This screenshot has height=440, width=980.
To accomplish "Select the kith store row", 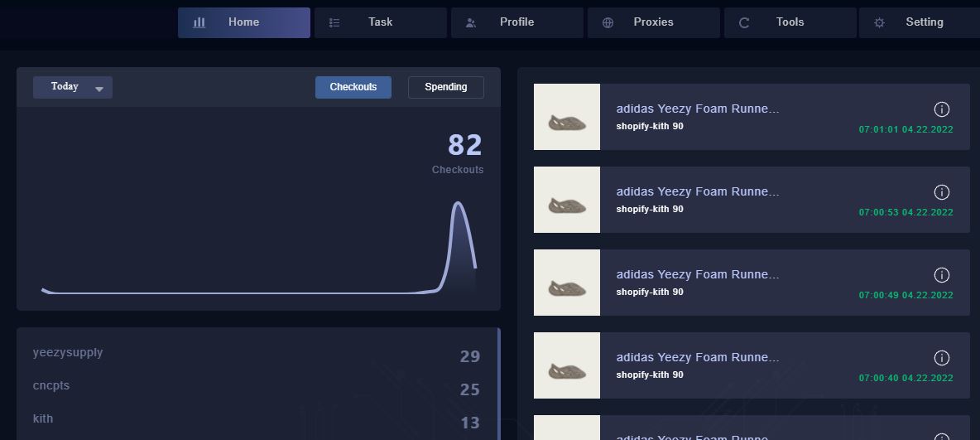I will (x=257, y=420).
